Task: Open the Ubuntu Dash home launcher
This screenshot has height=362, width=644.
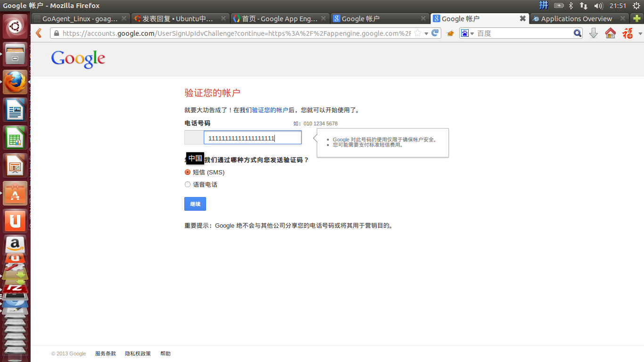Action: click(x=16, y=27)
